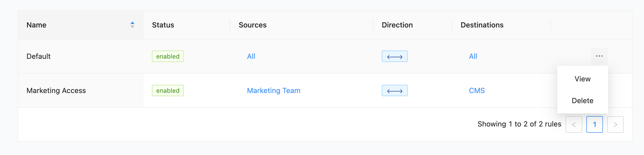Click the sort arrows in Name column
This screenshot has width=644, height=155.
[132, 25]
